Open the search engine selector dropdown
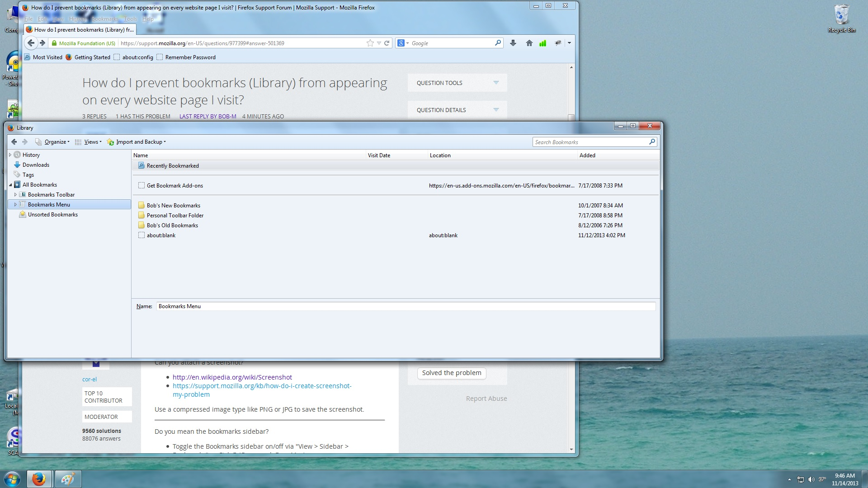This screenshot has height=488, width=868. [402, 43]
